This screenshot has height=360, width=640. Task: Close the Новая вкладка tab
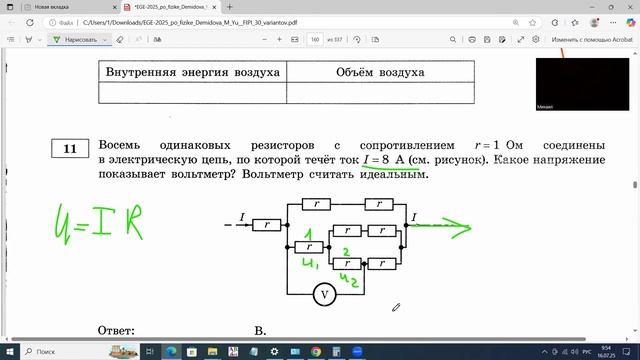[x=114, y=7]
